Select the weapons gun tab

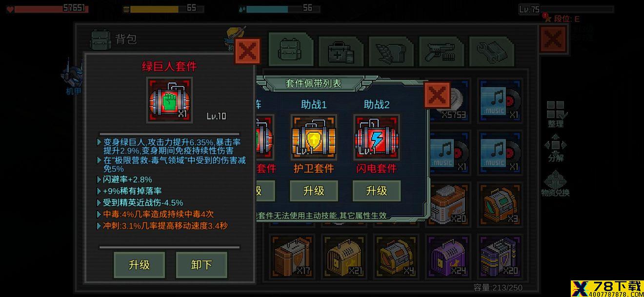pos(441,51)
